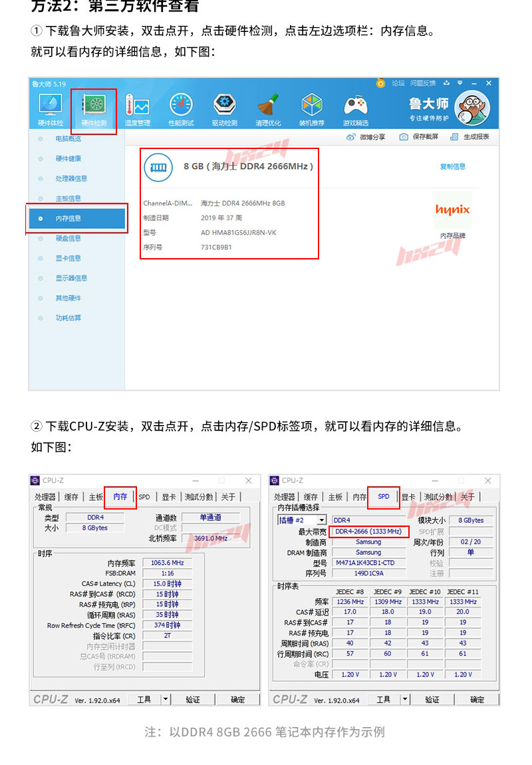The height and width of the screenshot is (765, 532).
Task: Click the 复制信息 link
Action: [x=452, y=166]
